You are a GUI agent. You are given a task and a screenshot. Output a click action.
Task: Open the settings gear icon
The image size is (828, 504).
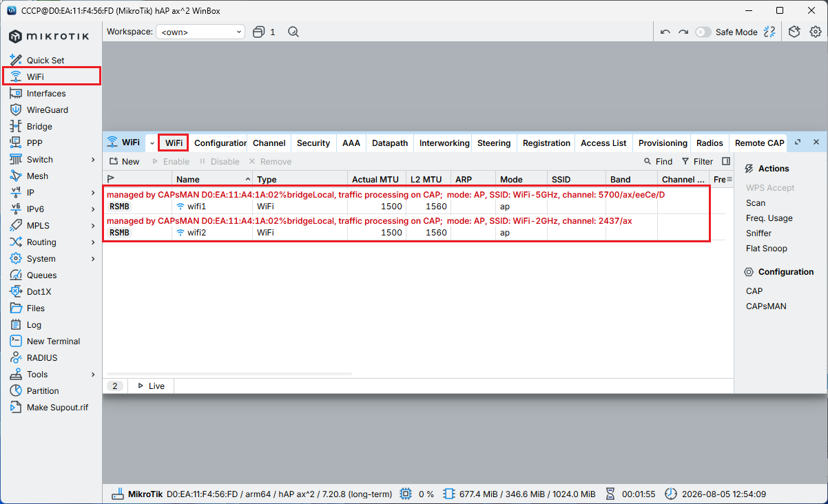tap(816, 32)
